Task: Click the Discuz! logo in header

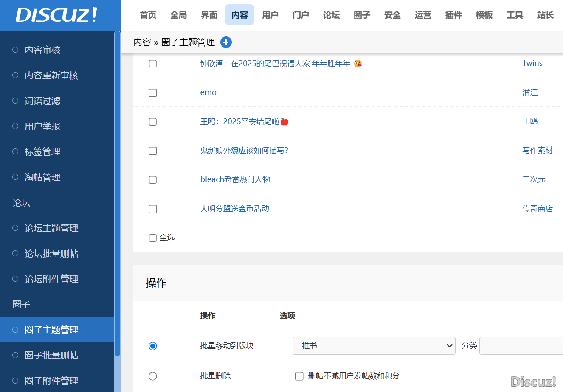Action: pos(57,15)
